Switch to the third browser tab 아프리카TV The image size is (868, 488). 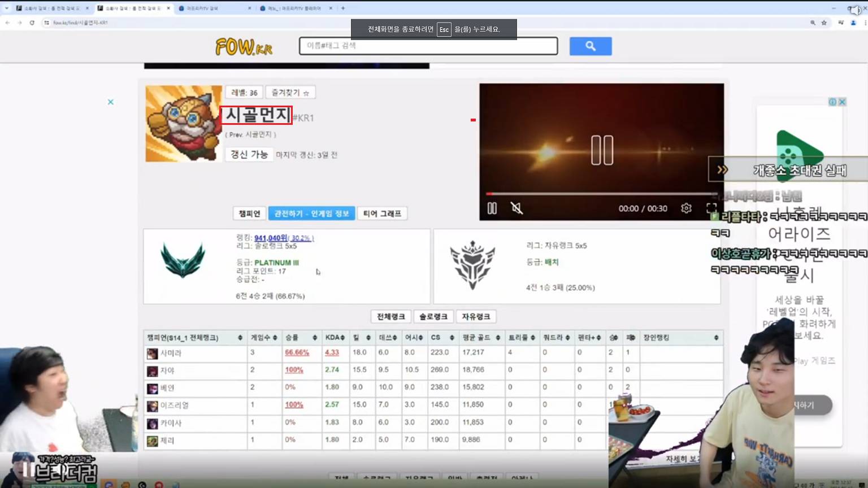click(x=214, y=8)
